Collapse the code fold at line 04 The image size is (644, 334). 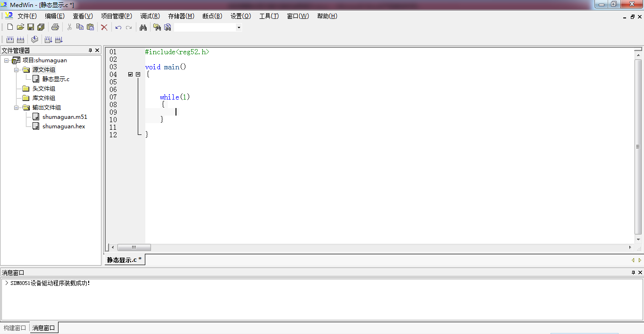tap(138, 75)
